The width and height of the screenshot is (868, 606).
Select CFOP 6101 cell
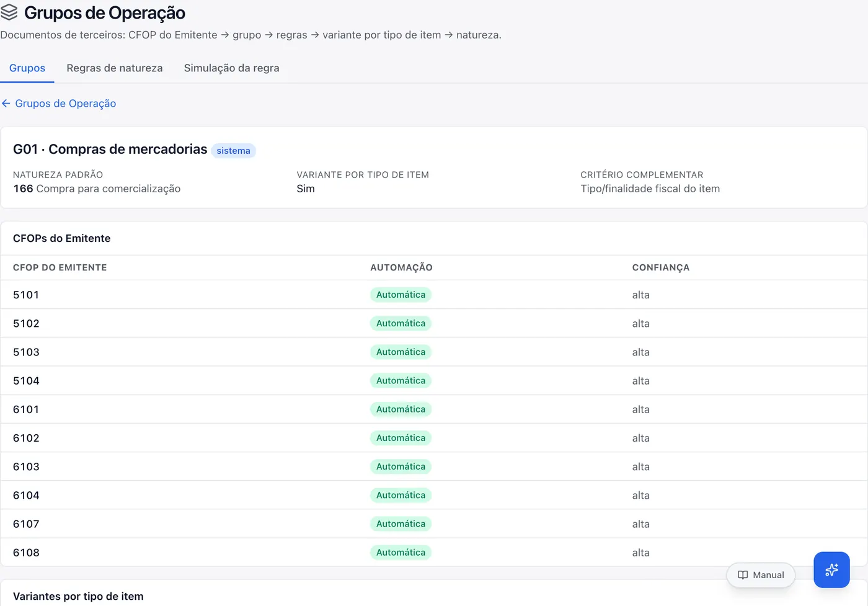[x=26, y=409]
